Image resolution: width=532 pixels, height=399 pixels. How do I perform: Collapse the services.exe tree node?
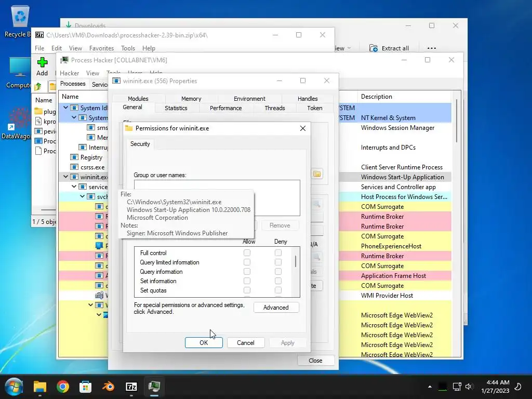point(74,187)
